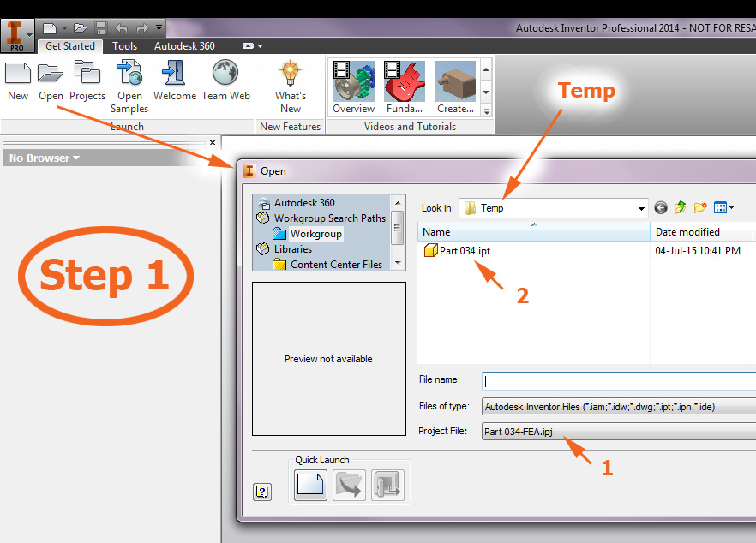The height and width of the screenshot is (543, 756).
Task: Close the browser panel with X
Action: 213,143
